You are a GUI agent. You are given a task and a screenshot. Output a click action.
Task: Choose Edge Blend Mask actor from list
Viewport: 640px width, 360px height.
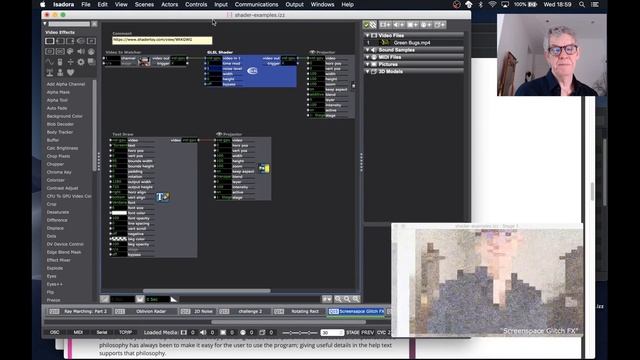point(64,252)
